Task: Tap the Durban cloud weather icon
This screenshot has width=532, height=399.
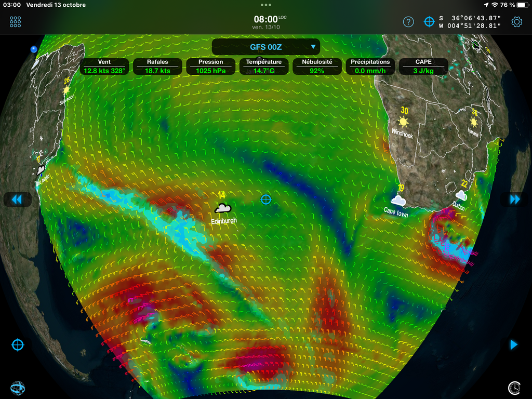Action: (x=461, y=195)
